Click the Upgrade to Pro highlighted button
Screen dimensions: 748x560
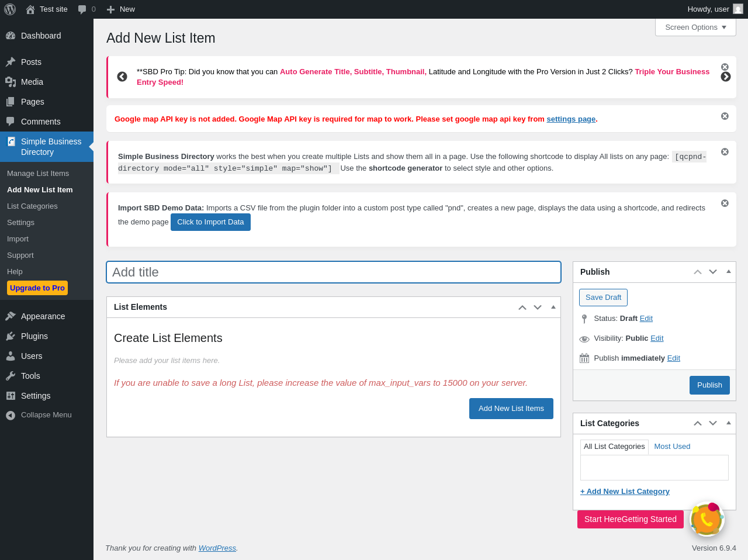click(x=37, y=288)
